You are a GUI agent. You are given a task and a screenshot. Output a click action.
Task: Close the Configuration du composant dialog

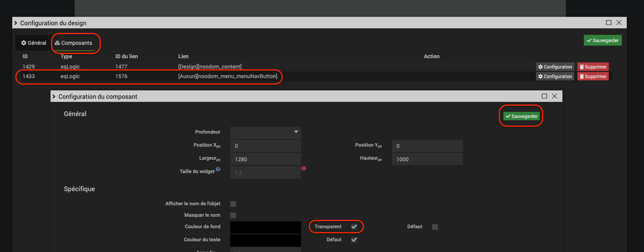(554, 96)
